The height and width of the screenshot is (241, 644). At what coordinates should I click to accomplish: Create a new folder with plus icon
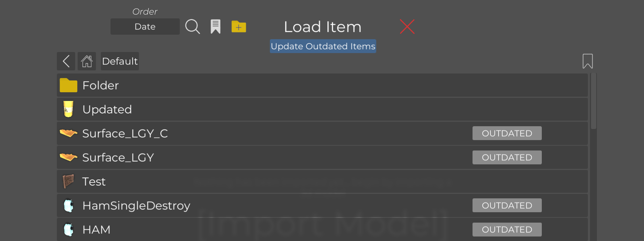(x=239, y=27)
